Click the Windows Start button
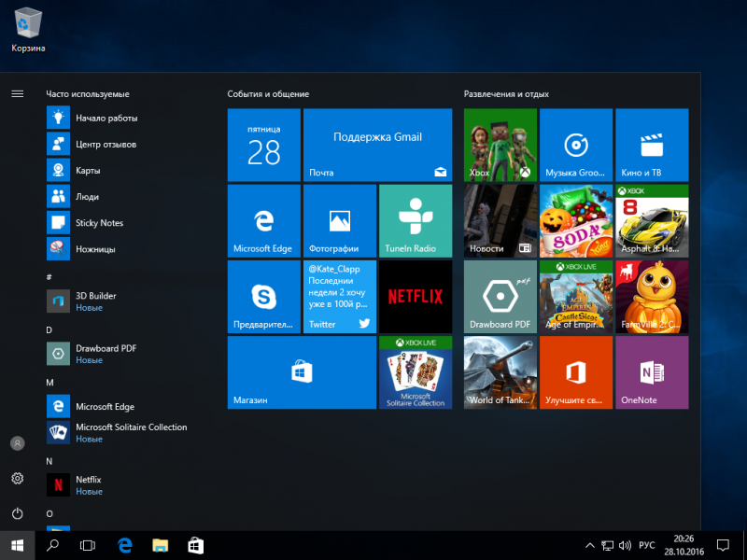747x560 pixels. click(17, 546)
